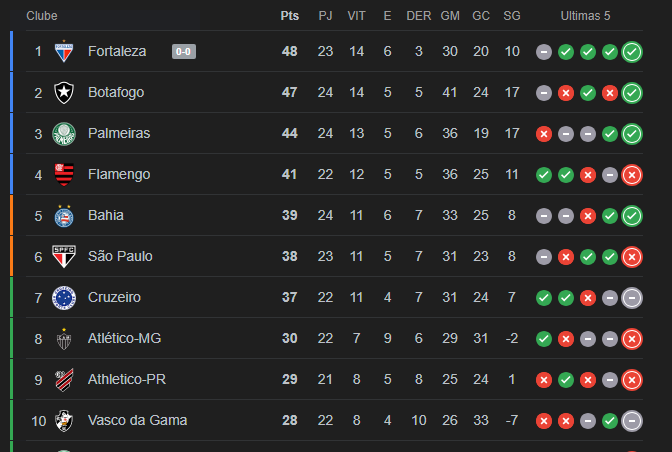Click the live 0-0 score badge
The image size is (672, 452).
[x=184, y=51]
